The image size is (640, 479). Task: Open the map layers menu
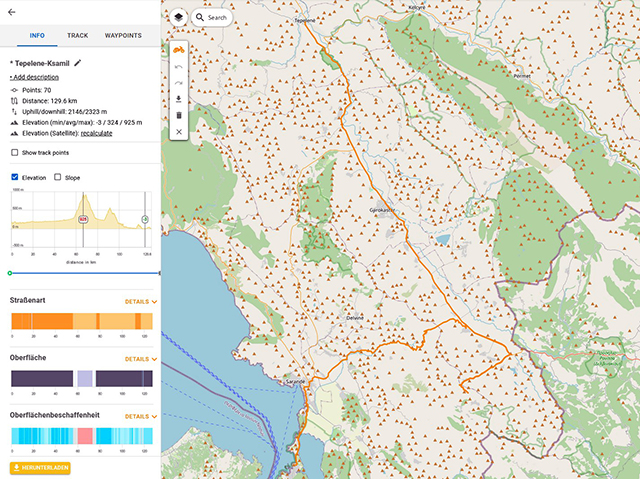point(178,17)
